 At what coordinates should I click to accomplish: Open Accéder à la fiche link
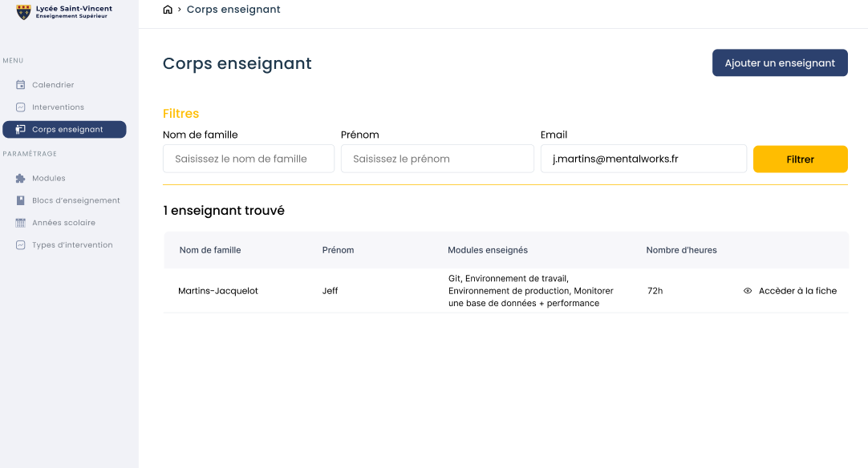tap(797, 291)
